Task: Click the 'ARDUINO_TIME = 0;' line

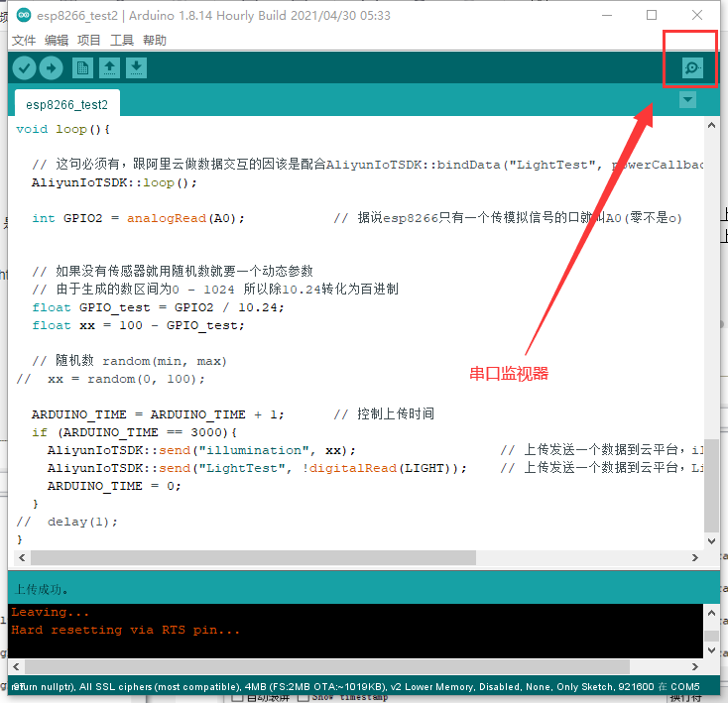Action: coord(114,486)
